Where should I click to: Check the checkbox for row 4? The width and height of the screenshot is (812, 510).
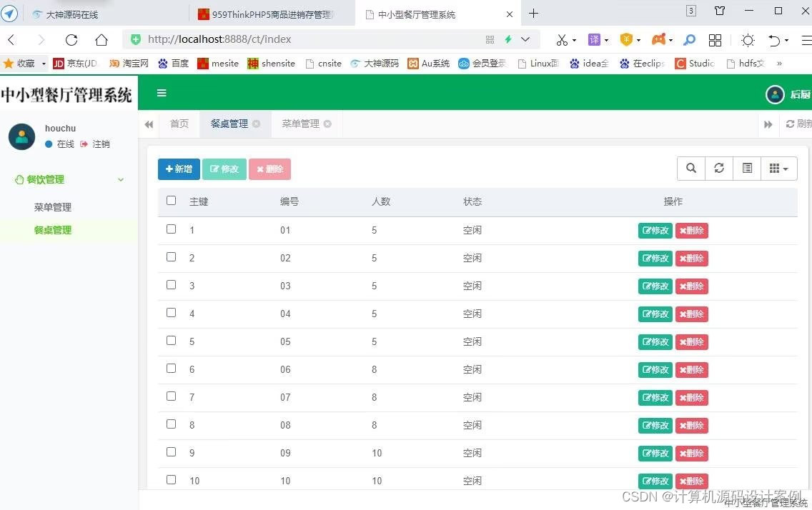pos(172,313)
